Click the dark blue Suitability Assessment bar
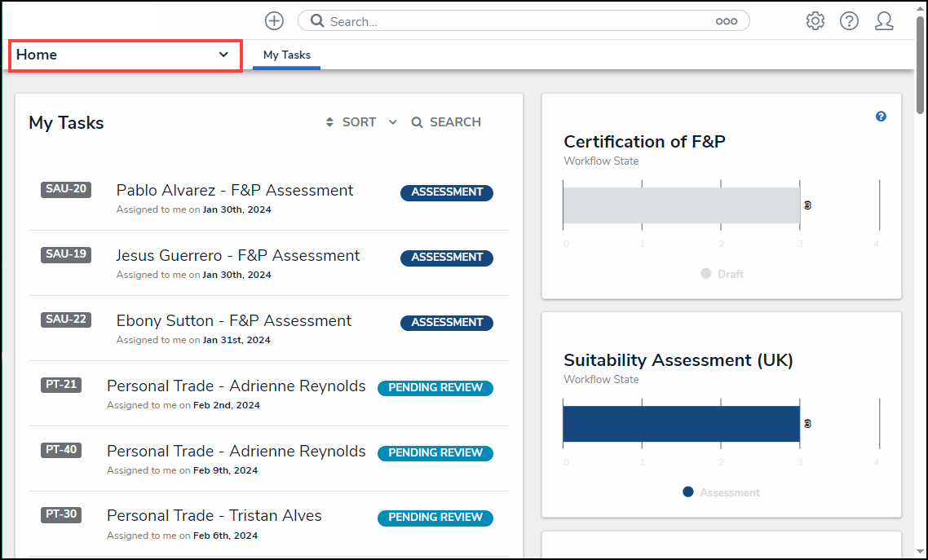Image resolution: width=928 pixels, height=560 pixels. point(681,424)
